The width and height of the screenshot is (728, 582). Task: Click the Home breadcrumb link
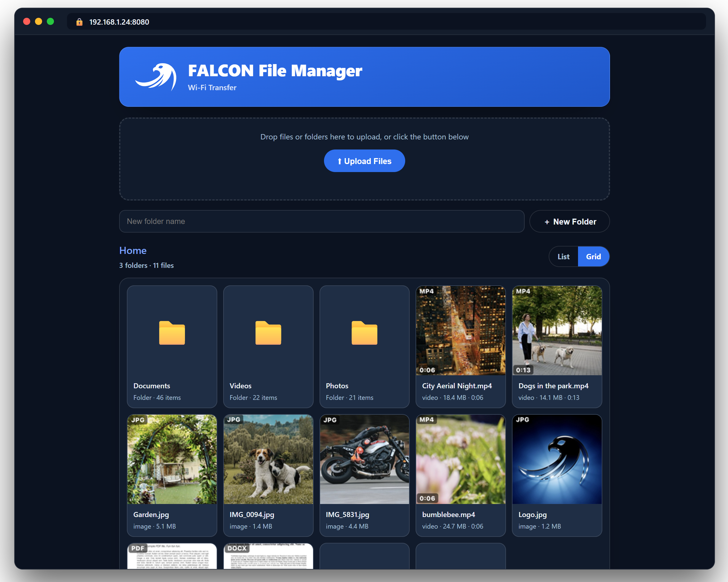[133, 251]
